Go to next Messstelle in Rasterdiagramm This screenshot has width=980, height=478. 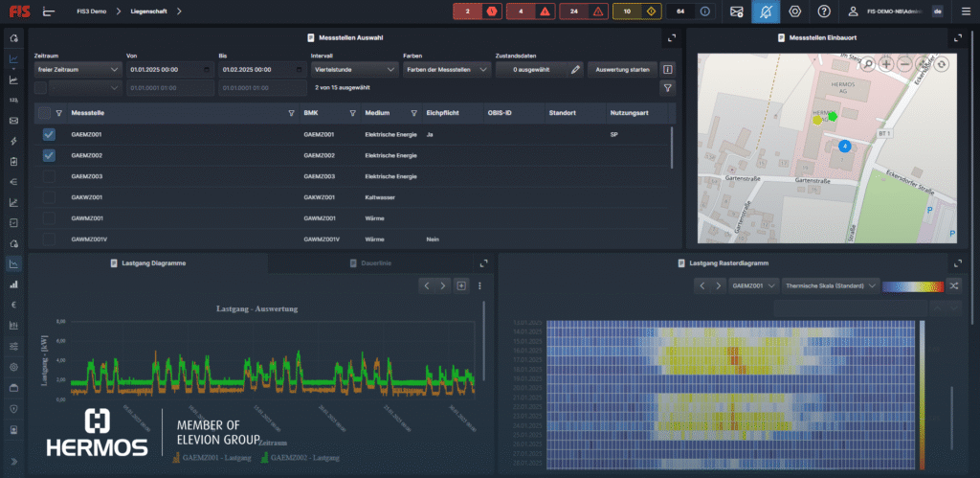pyautogui.click(x=718, y=285)
